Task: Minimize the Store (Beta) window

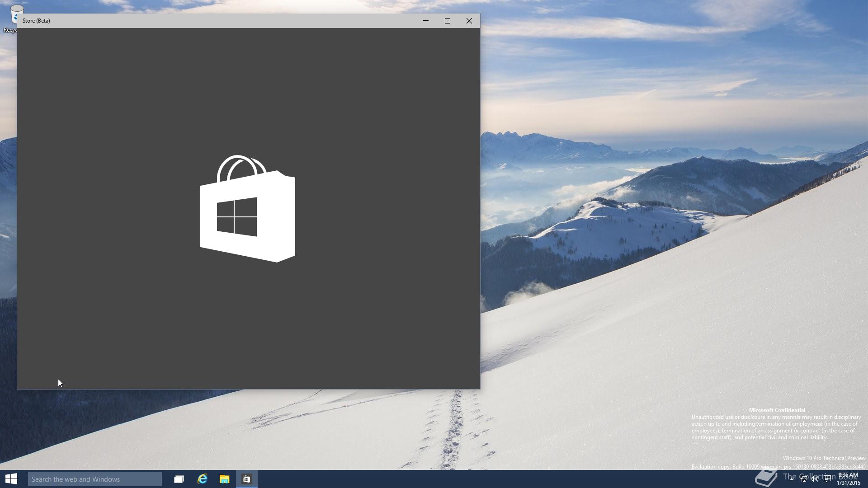Action: click(426, 21)
